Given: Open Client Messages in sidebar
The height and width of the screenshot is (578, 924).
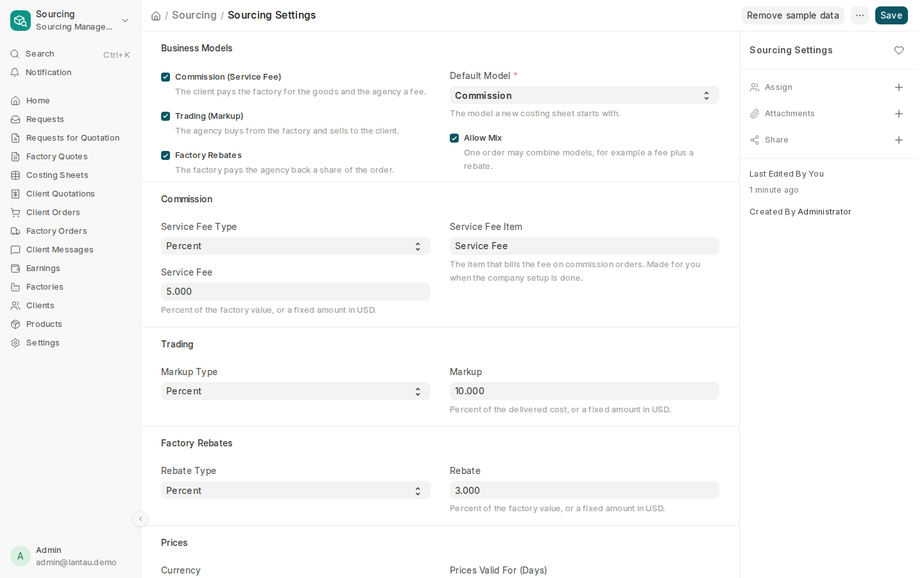Looking at the screenshot, I should point(71,250).
